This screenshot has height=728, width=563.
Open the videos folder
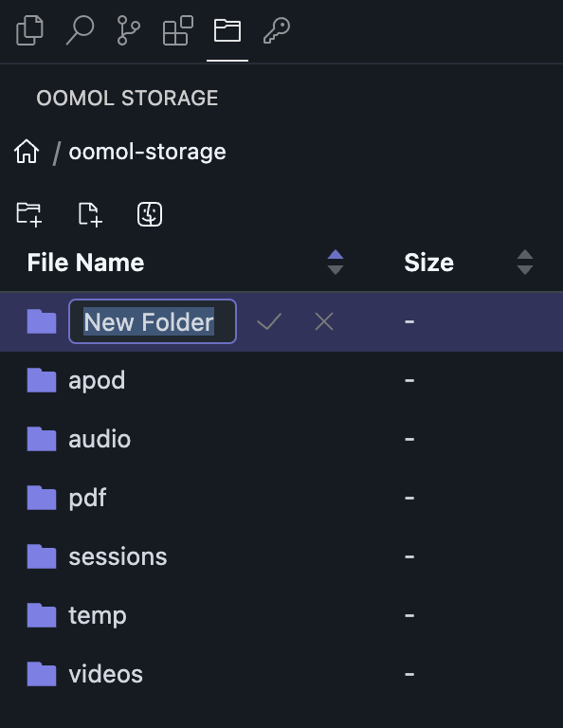point(106,674)
